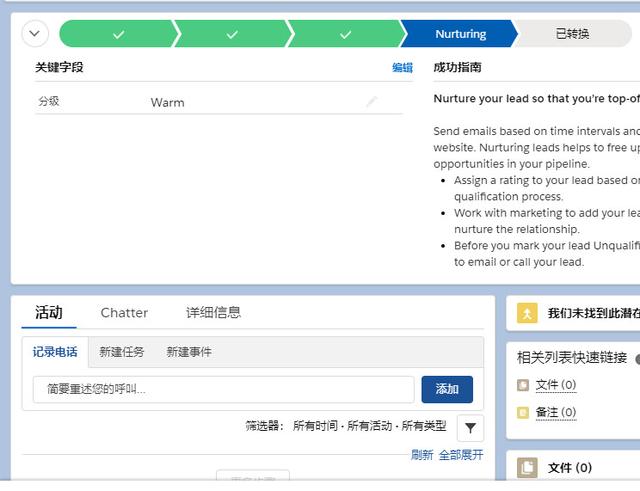Click the 编辑 link for key fields
This screenshot has width=640, height=491.
(402, 68)
